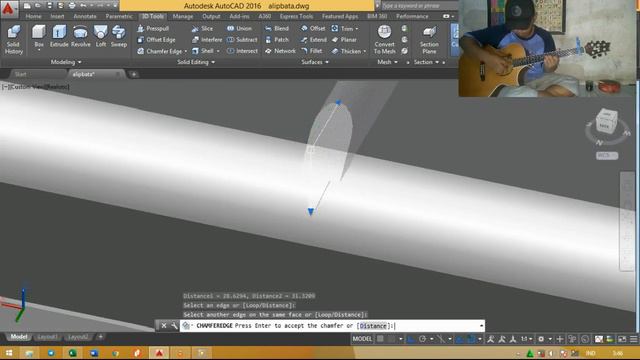Click the Convert To Mesh tool
Viewport: 640px width, 360px height.
(384, 40)
